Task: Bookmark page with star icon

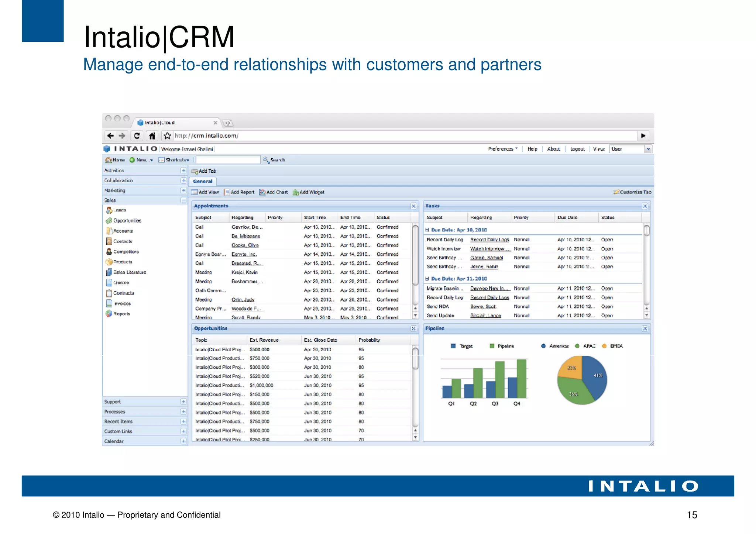Action: click(x=167, y=136)
